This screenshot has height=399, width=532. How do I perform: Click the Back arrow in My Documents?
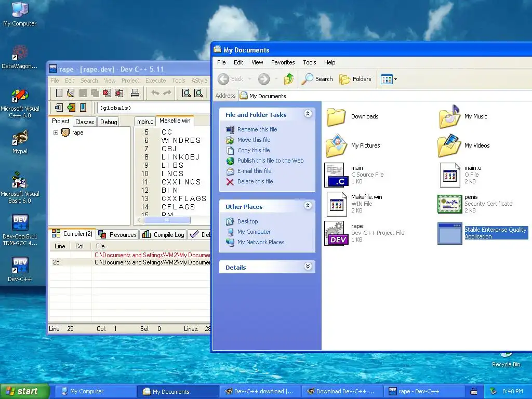pyautogui.click(x=223, y=79)
